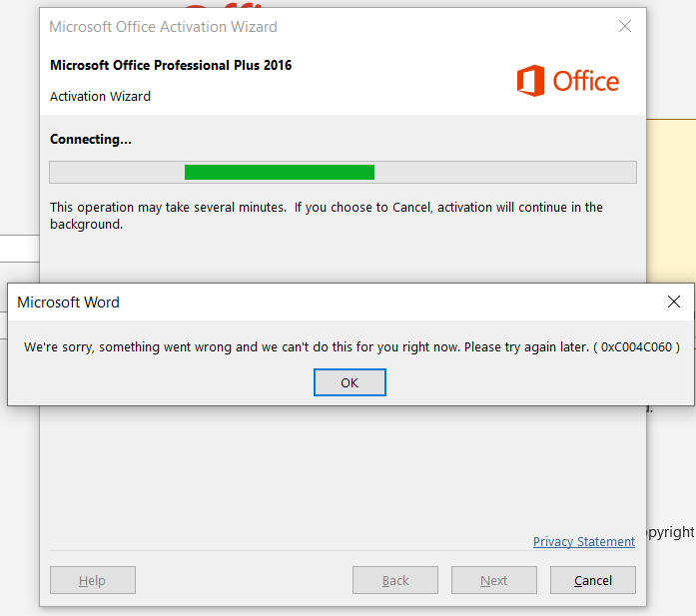Viewport: 696px width, 616px height.
Task: Select the 0xC004C060 error code text
Action: [636, 347]
